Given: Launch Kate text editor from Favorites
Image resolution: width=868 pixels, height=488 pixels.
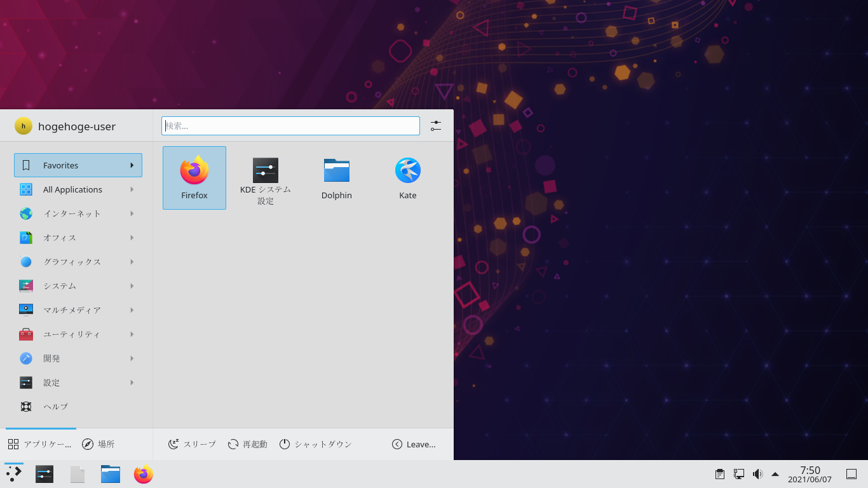Looking at the screenshot, I should 408,178.
